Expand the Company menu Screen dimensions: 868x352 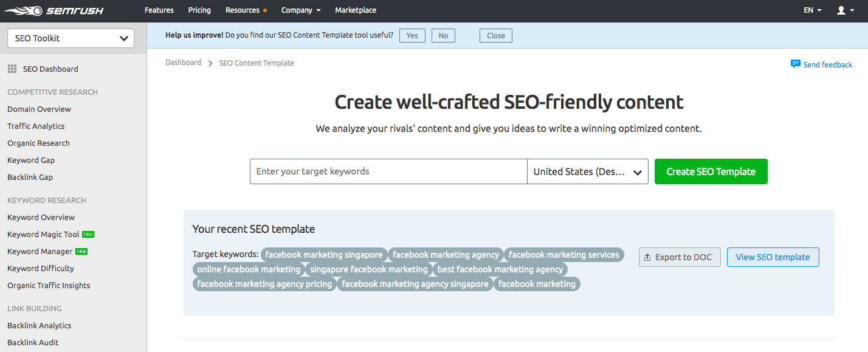coord(301,10)
